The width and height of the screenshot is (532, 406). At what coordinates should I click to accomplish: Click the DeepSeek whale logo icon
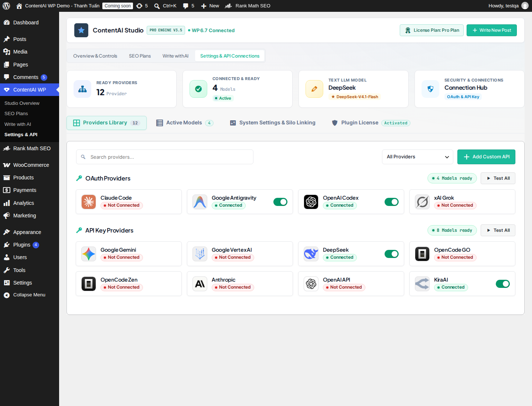coord(311,254)
